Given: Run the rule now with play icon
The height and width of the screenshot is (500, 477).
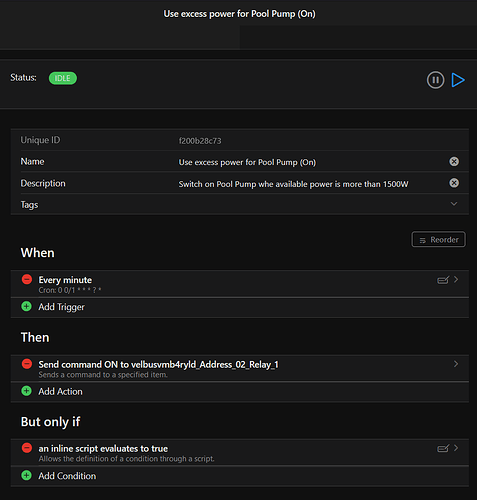Looking at the screenshot, I should (458, 80).
